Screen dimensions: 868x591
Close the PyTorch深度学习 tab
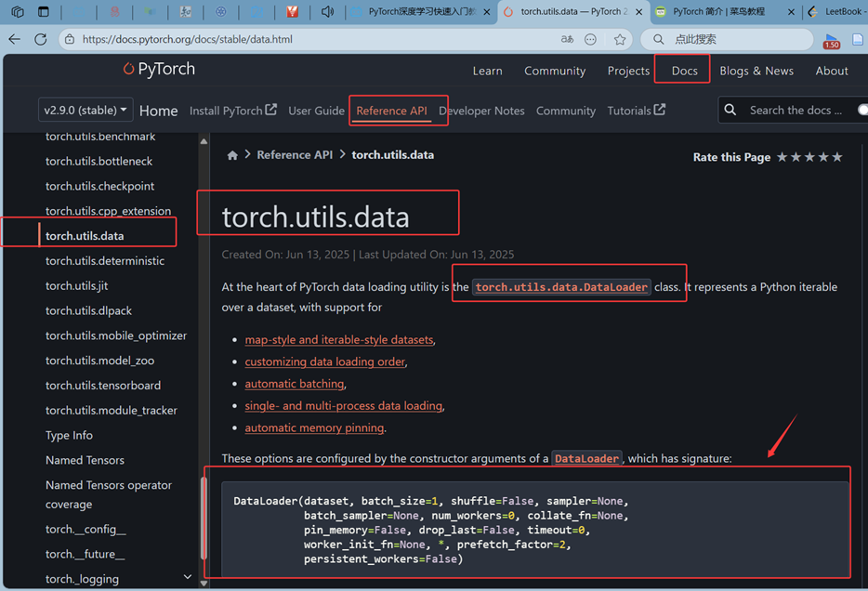click(x=487, y=12)
